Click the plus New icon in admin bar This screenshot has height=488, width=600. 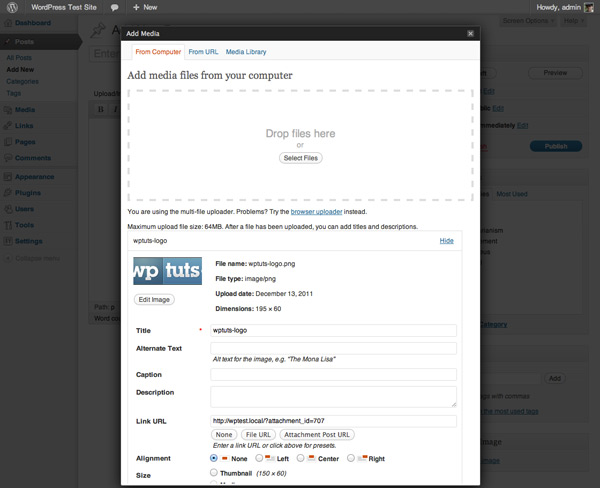coord(136,7)
